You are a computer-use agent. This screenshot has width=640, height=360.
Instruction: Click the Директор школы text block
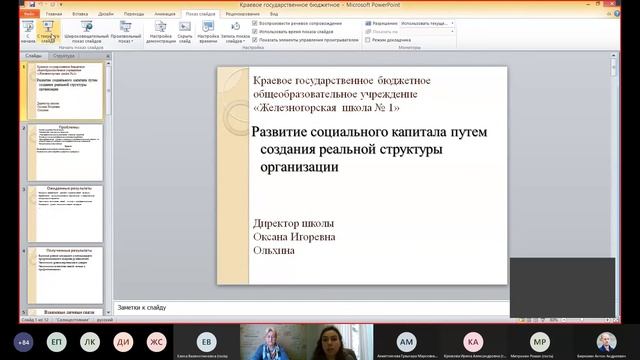(294, 237)
